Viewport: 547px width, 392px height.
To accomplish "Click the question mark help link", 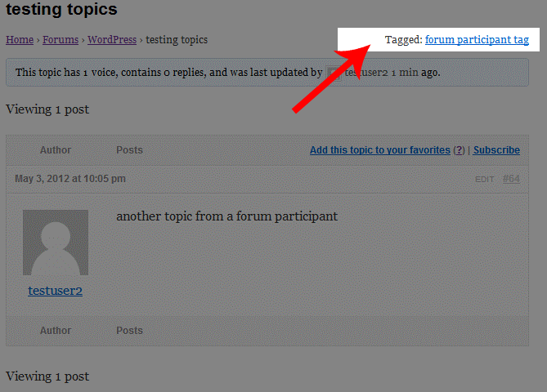I will click(x=460, y=150).
